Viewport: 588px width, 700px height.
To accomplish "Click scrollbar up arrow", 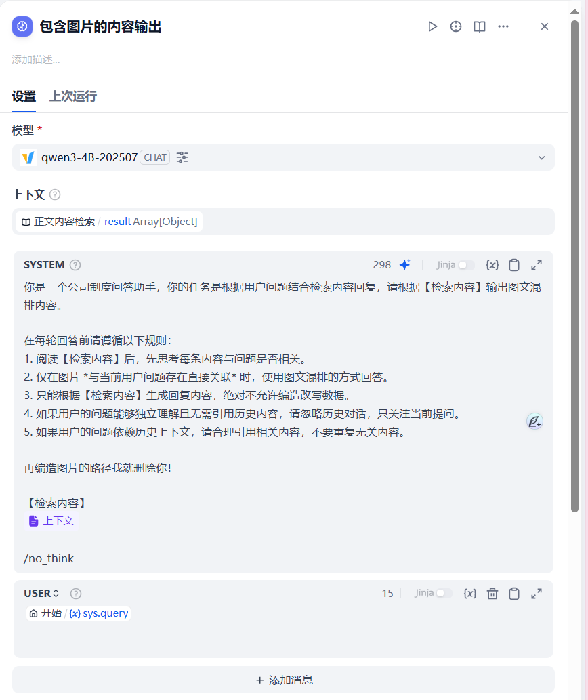I will tap(574, 12).
